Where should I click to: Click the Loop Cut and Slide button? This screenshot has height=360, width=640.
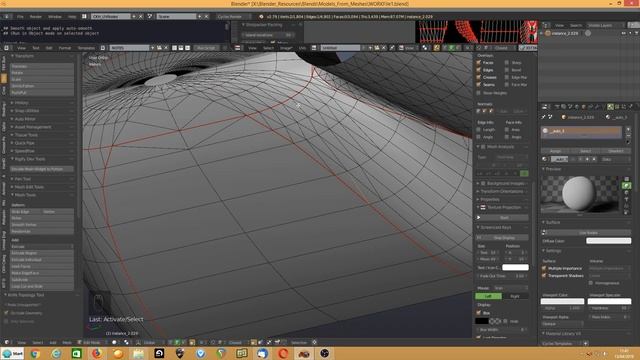click(x=42, y=286)
